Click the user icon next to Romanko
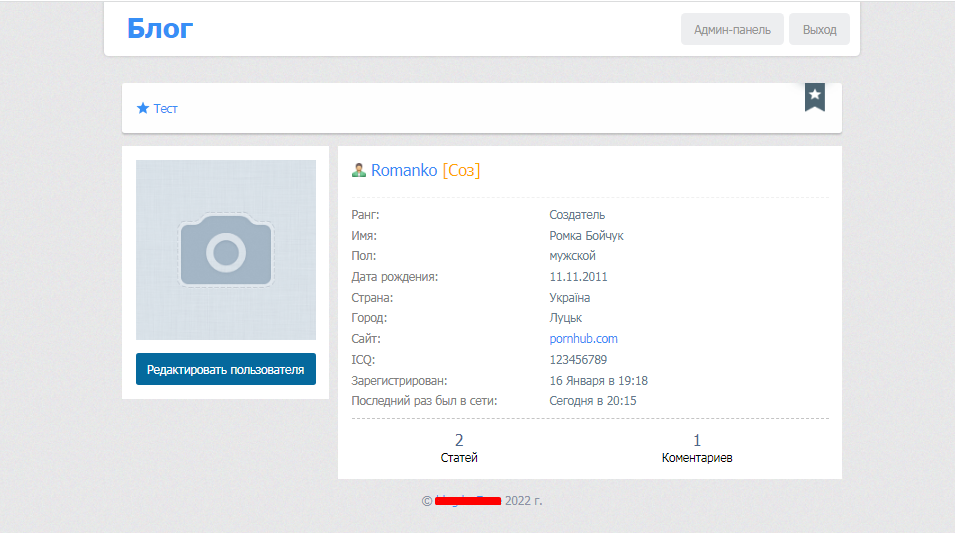This screenshot has height=533, width=955. click(x=359, y=171)
